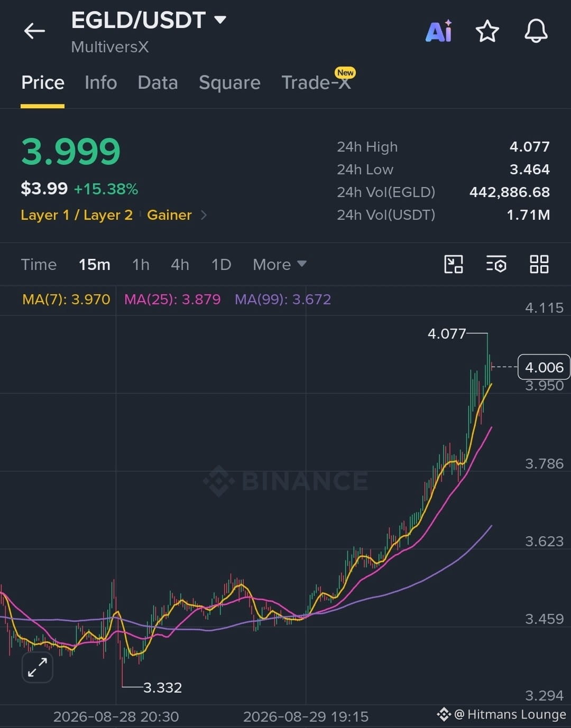Tap the 3.332 low label on chart
The width and height of the screenshot is (571, 728).
click(162, 687)
